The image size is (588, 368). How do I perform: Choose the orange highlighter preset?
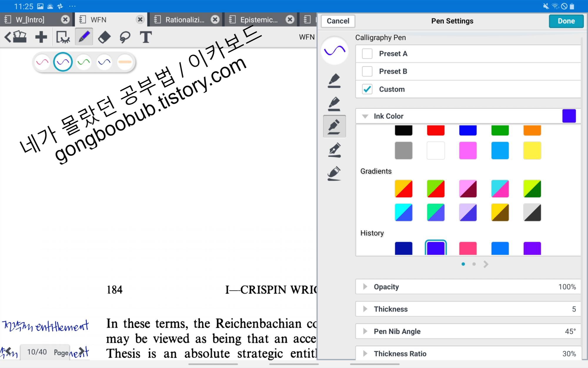[x=125, y=62]
